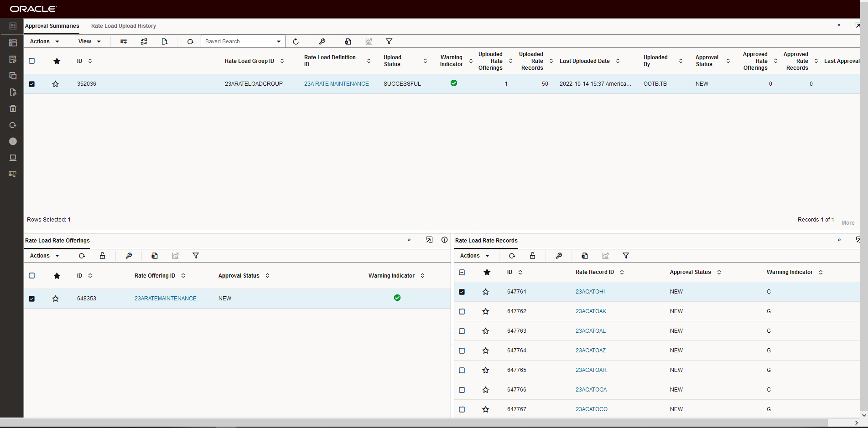Open rate record 23ACATOAK link
The height and width of the screenshot is (428, 868).
click(x=591, y=311)
